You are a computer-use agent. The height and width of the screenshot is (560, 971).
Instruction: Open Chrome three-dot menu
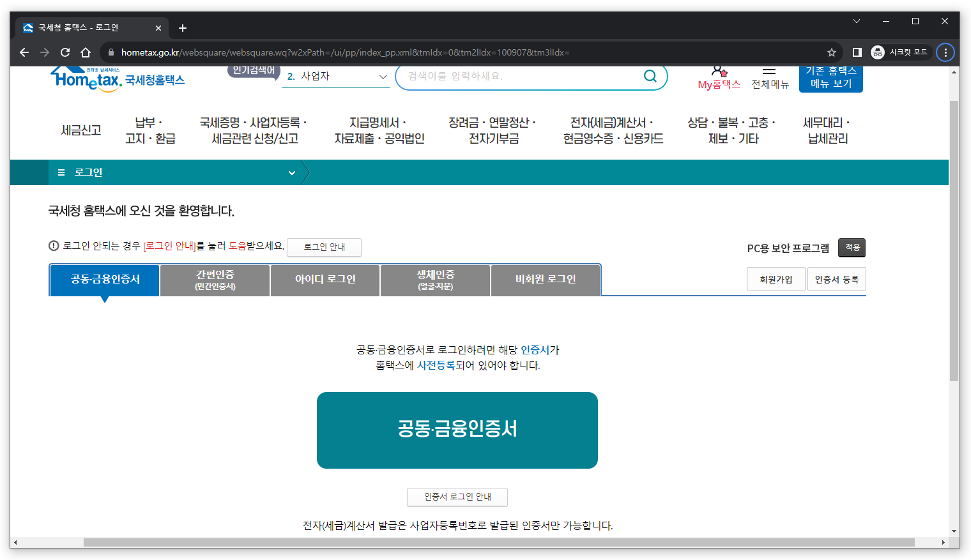coord(945,52)
